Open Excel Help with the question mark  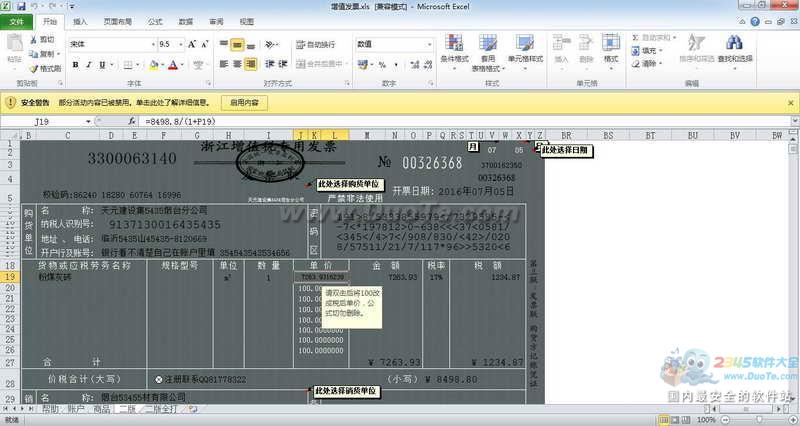coord(755,21)
